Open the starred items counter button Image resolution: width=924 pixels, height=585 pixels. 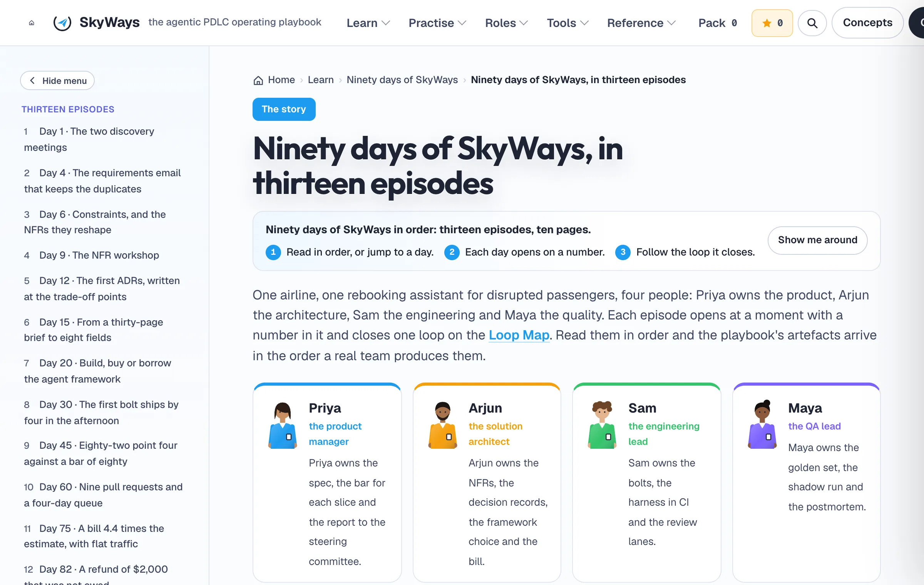pyautogui.click(x=772, y=23)
